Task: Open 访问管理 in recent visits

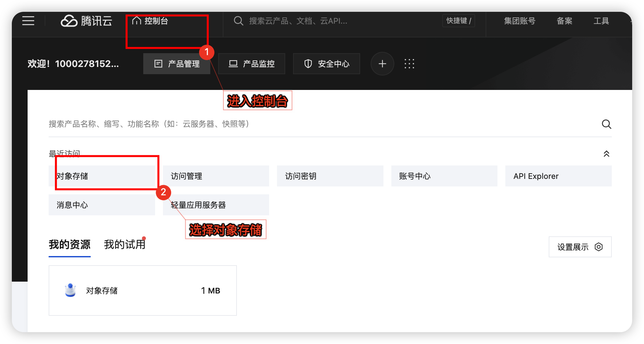Action: point(216,176)
